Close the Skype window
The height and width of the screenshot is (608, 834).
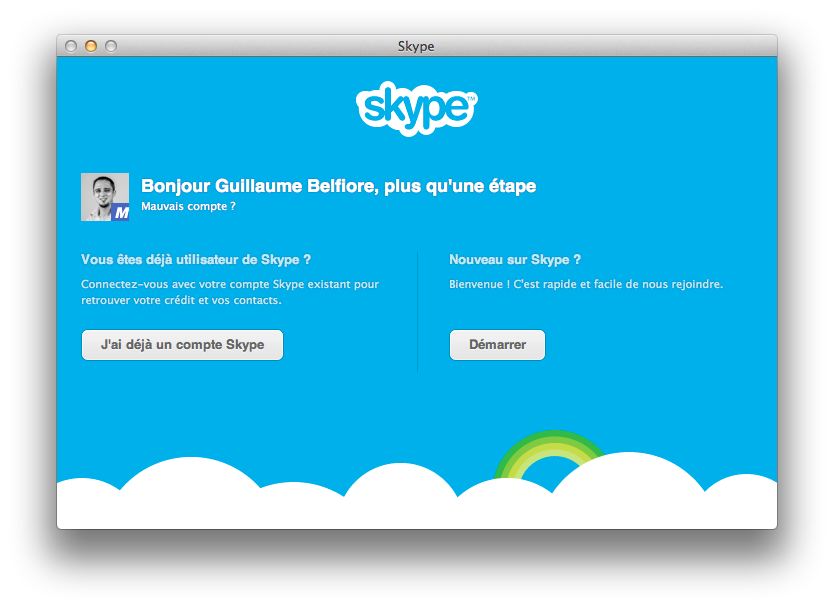[x=71, y=46]
